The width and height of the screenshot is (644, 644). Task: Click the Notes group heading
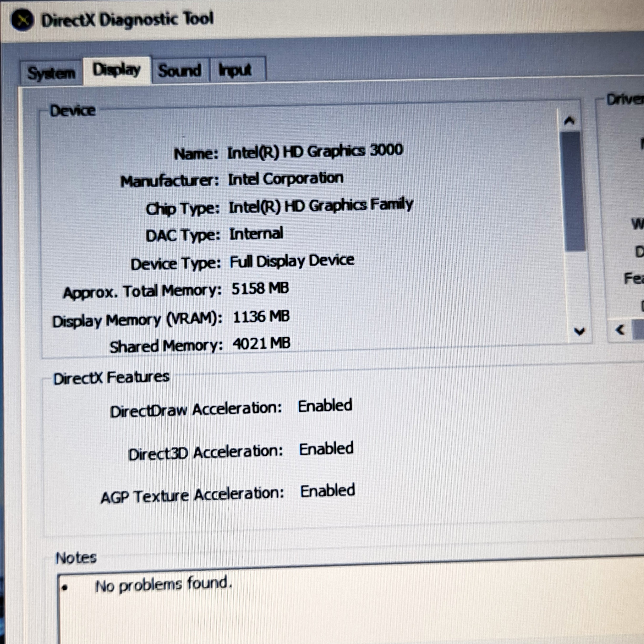(x=76, y=558)
